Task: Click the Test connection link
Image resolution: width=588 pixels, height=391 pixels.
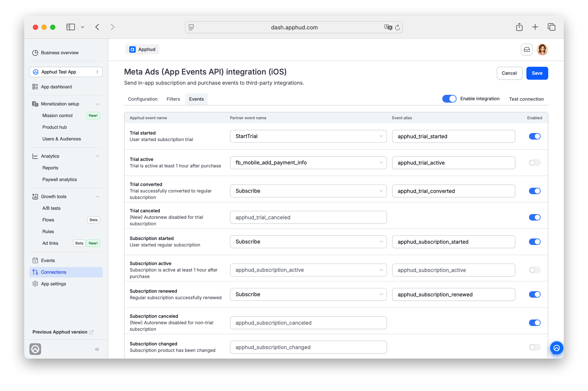Action: pos(526,99)
